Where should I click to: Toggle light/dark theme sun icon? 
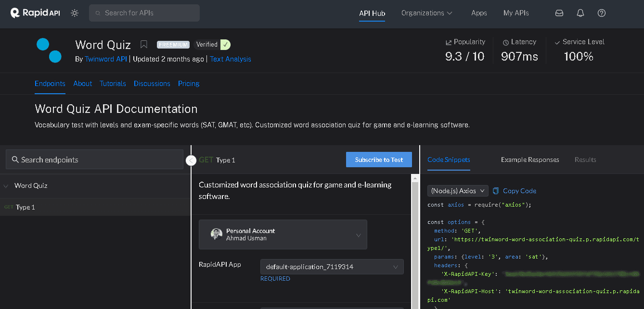[x=75, y=13]
